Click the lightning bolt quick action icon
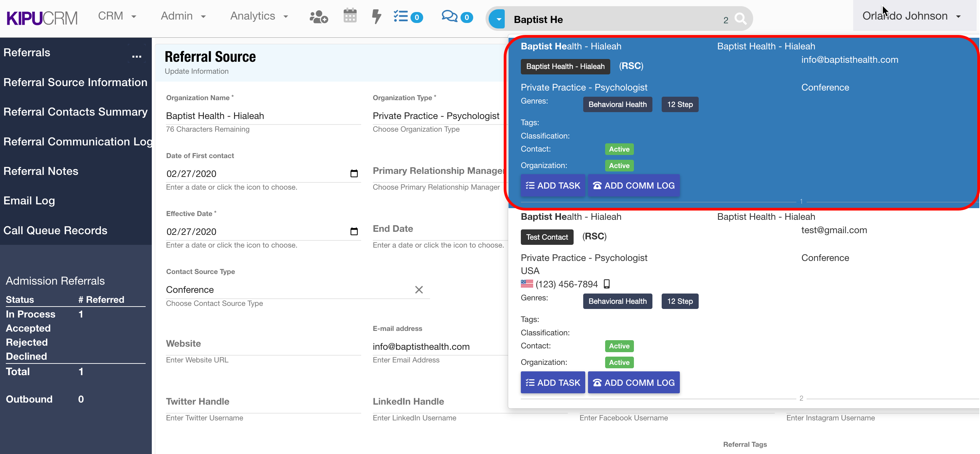Image resolution: width=980 pixels, height=454 pixels. [x=376, y=16]
